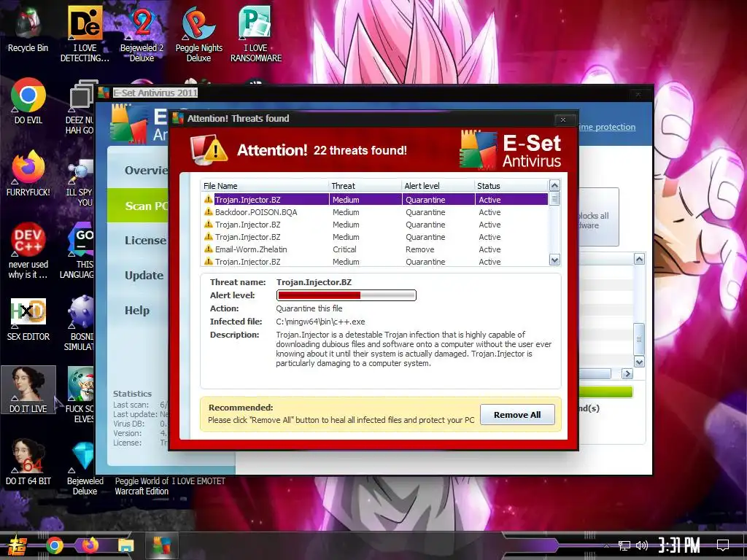747x560 pixels.
Task: Click main window list scroll up arrow
Action: click(x=639, y=259)
